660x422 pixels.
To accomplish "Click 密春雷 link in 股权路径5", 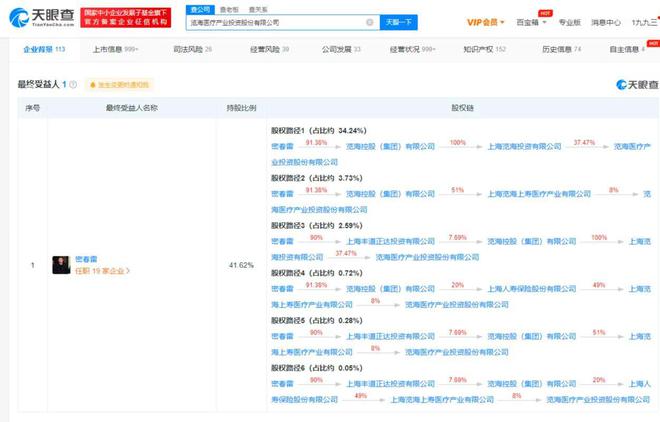I will click(282, 337).
